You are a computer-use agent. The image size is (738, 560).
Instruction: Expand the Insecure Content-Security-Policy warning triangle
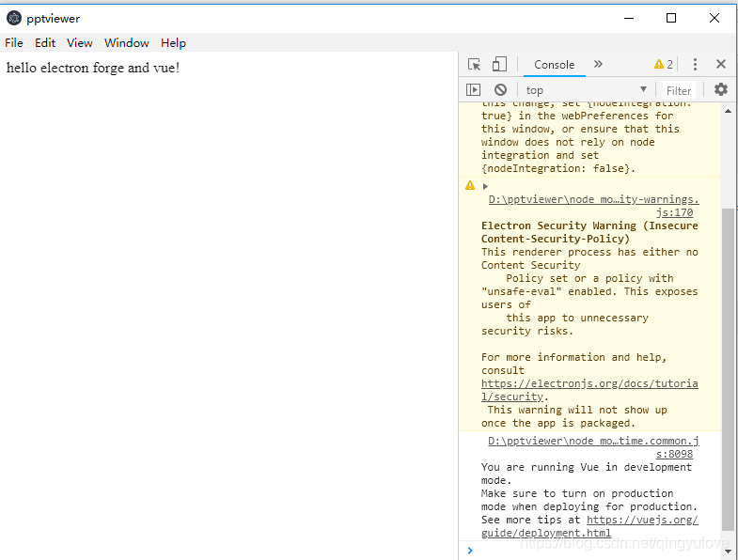point(485,186)
